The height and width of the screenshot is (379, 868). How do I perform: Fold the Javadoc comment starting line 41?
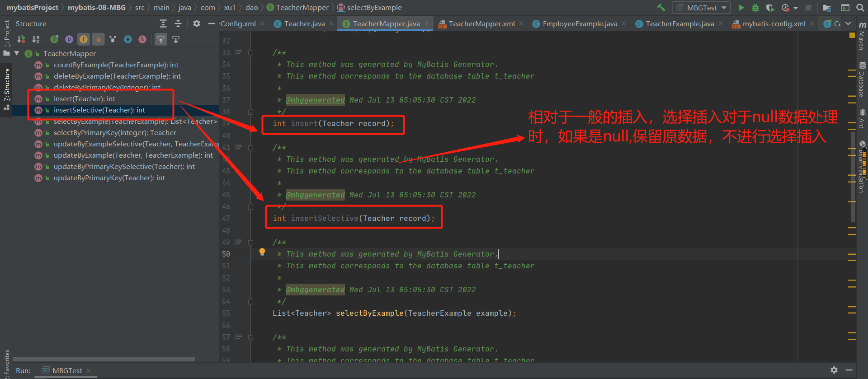(x=250, y=147)
